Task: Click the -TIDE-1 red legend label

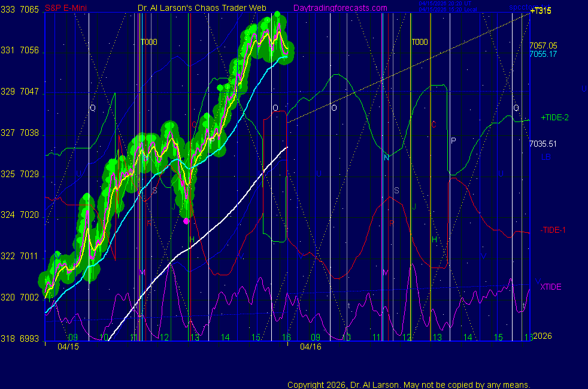Action: coord(553,230)
